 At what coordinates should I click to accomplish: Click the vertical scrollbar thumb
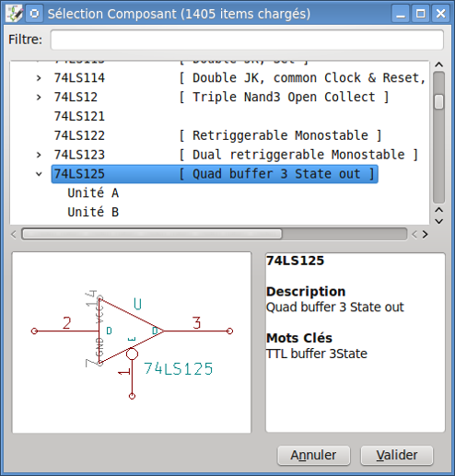[x=439, y=102]
